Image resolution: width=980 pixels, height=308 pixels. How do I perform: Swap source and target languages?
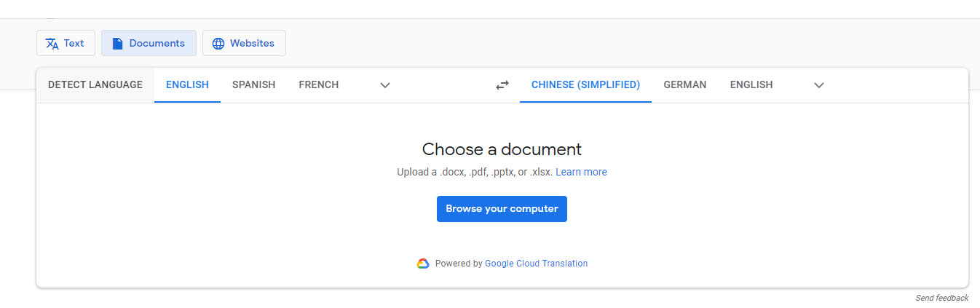coord(502,85)
